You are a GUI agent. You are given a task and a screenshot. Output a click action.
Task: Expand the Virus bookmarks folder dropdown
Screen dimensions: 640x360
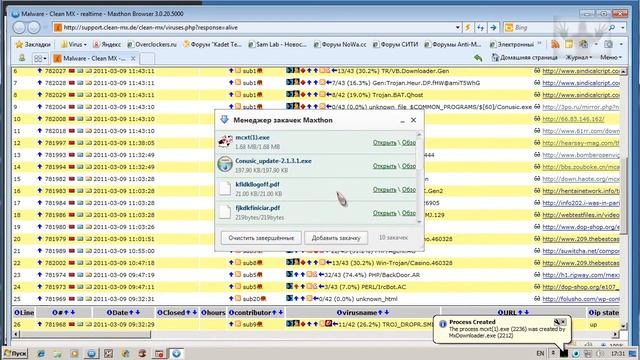coord(85,44)
